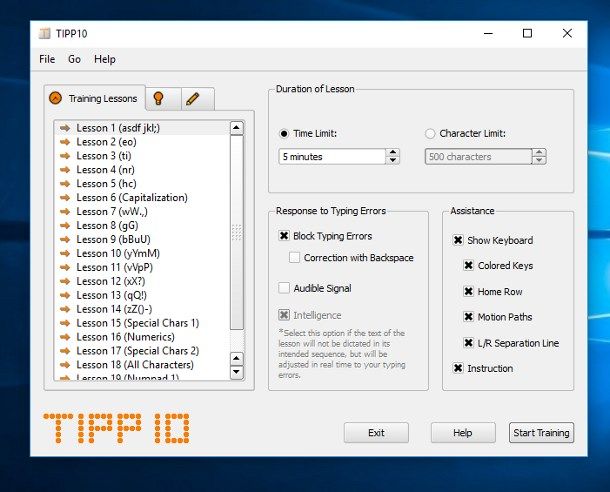Select the Character Limit radio button
Screen dimensions: 610x492
point(430,134)
